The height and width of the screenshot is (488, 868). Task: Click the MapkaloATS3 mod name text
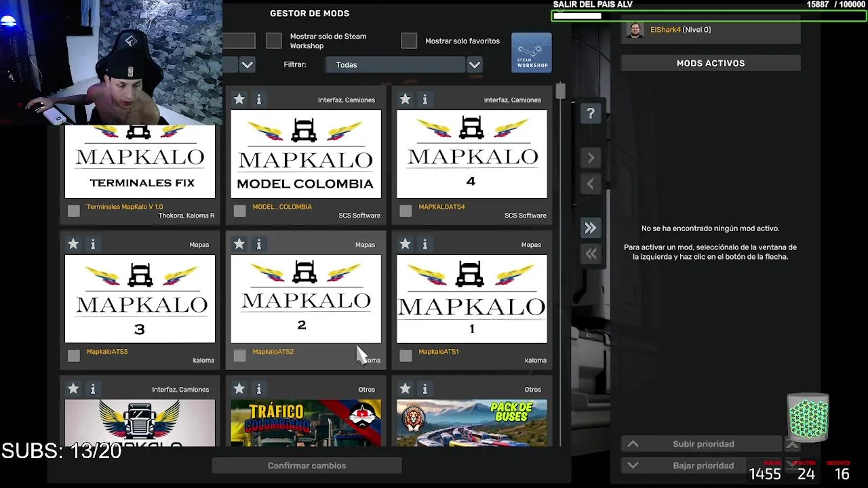(107, 352)
